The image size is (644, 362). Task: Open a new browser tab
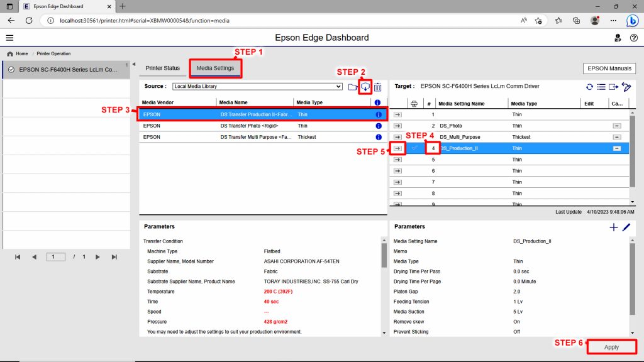point(123,6)
